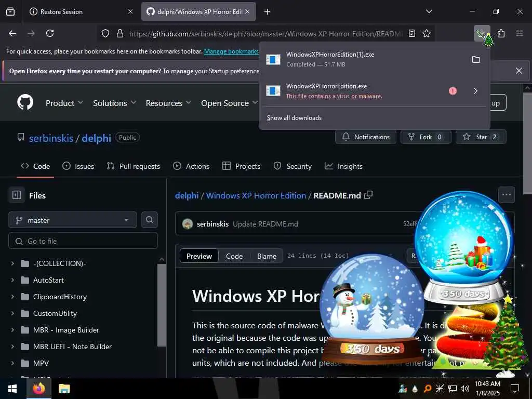Open the master branch selector dropdown
The image size is (532, 399).
click(x=73, y=220)
